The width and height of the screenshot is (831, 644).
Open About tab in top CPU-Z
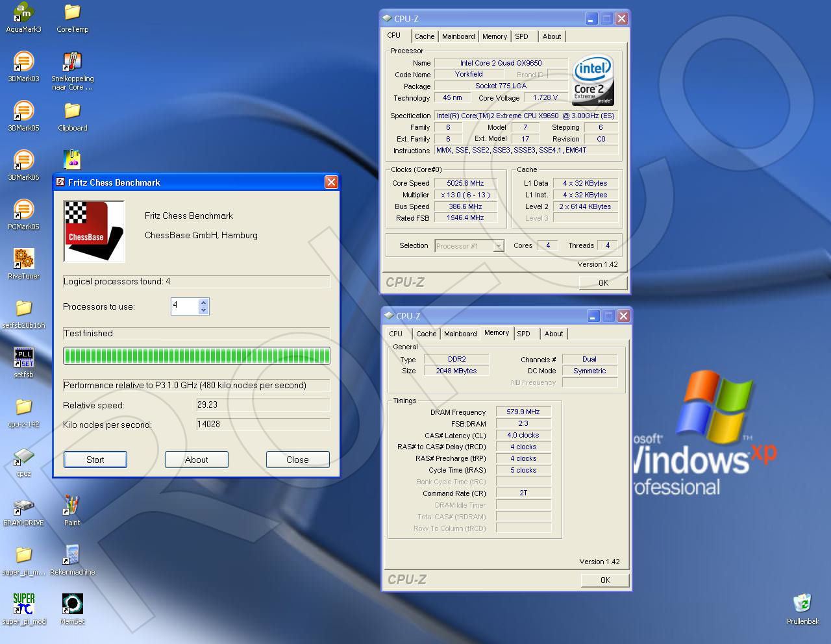552,36
